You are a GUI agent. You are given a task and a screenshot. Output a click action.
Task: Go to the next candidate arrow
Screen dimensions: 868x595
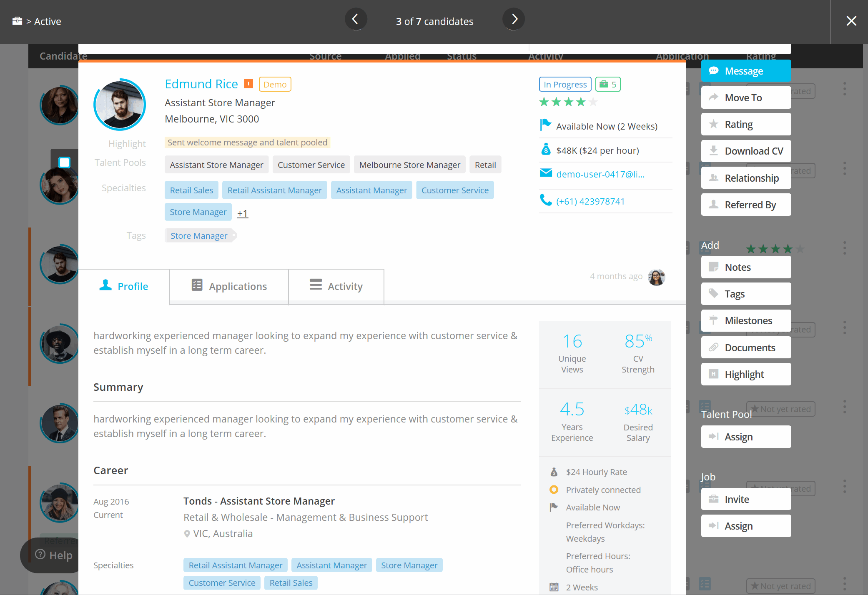pos(514,19)
